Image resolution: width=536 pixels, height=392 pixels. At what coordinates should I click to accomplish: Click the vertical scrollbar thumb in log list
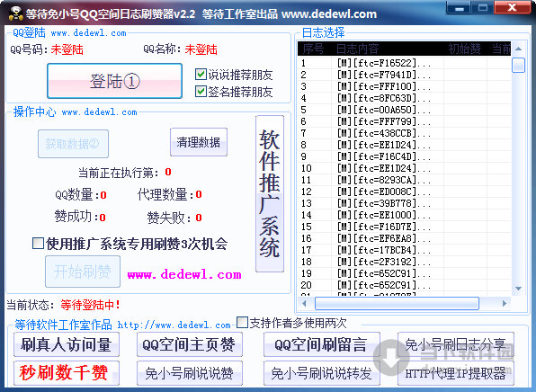(x=518, y=66)
